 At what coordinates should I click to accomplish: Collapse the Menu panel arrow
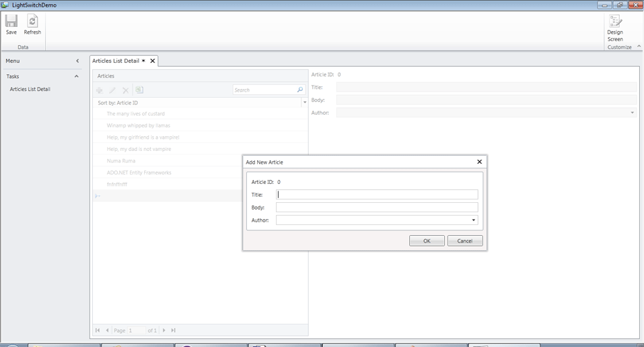[77, 61]
